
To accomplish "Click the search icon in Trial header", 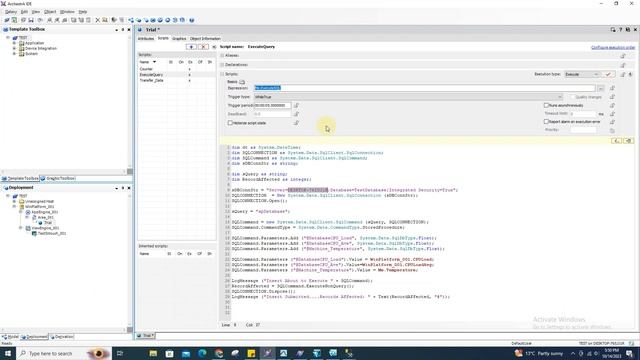I will click(x=613, y=30).
